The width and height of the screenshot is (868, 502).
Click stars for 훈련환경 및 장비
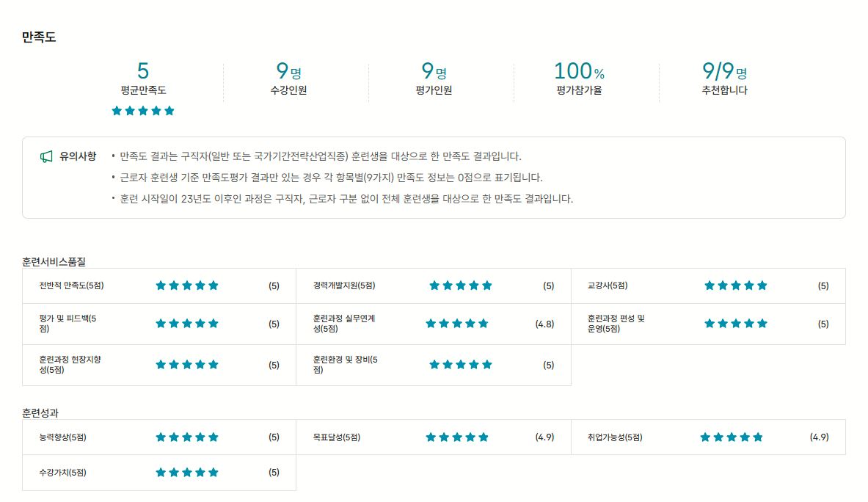[461, 365]
